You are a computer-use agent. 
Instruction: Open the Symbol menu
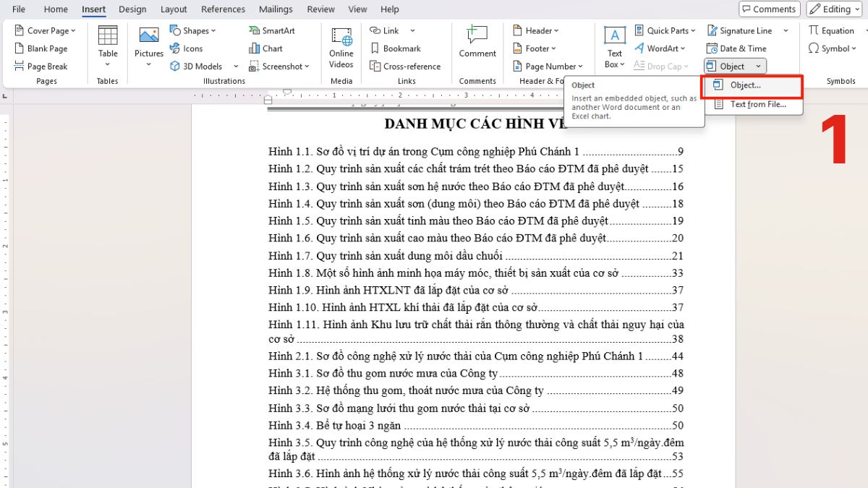point(833,48)
